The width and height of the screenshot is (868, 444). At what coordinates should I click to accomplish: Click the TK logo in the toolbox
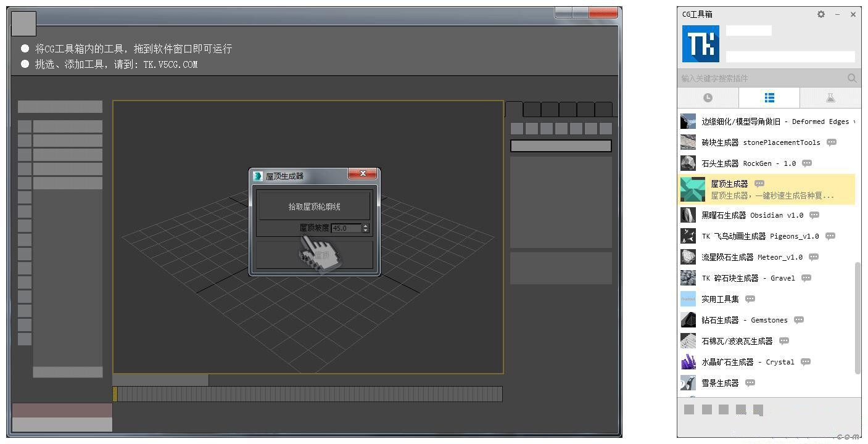(700, 44)
